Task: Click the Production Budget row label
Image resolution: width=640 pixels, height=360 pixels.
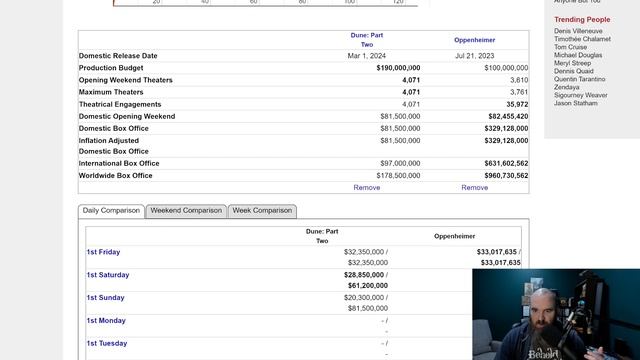Action: (x=111, y=68)
